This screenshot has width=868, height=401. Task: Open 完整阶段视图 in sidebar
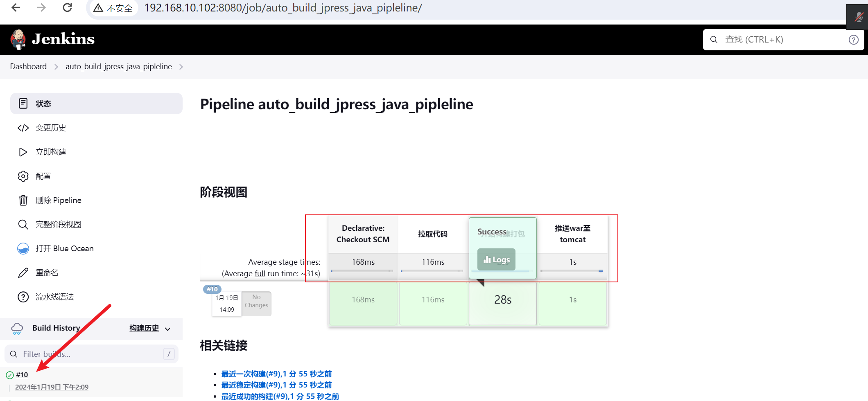[59, 224]
